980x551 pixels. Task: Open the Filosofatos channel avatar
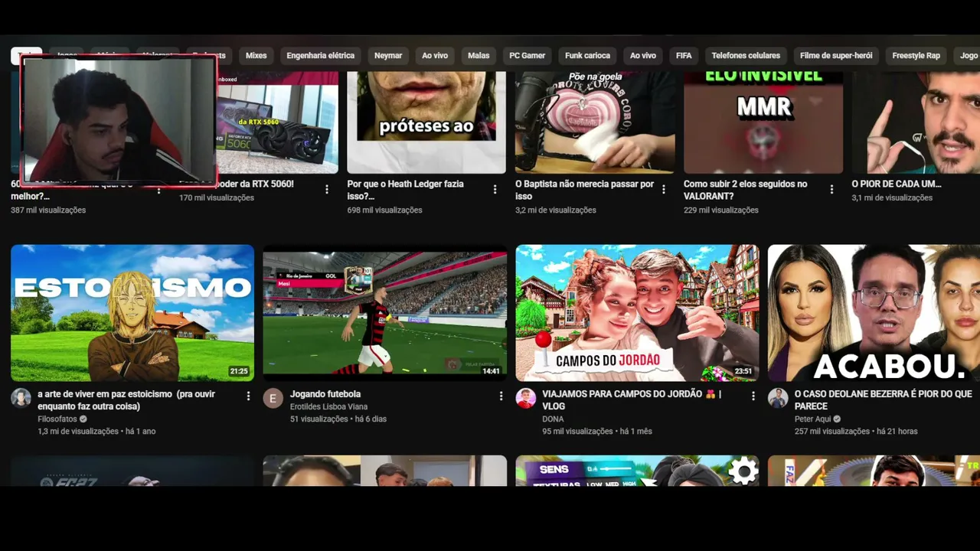tap(21, 398)
